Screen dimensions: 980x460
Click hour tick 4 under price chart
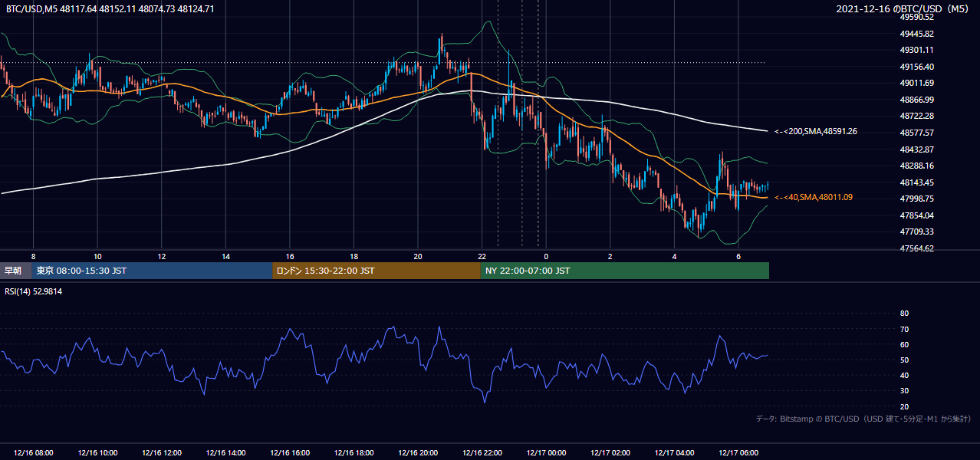pyautogui.click(x=674, y=256)
